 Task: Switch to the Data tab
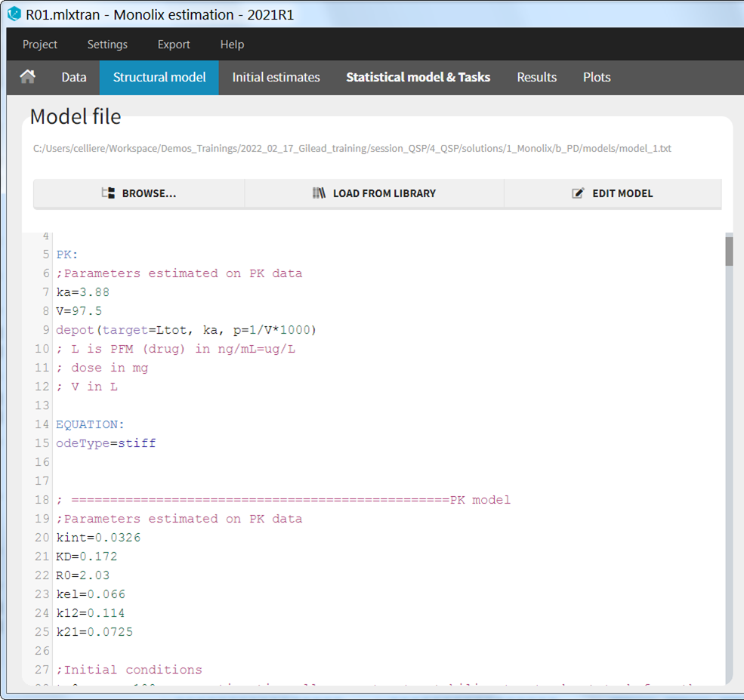[74, 77]
